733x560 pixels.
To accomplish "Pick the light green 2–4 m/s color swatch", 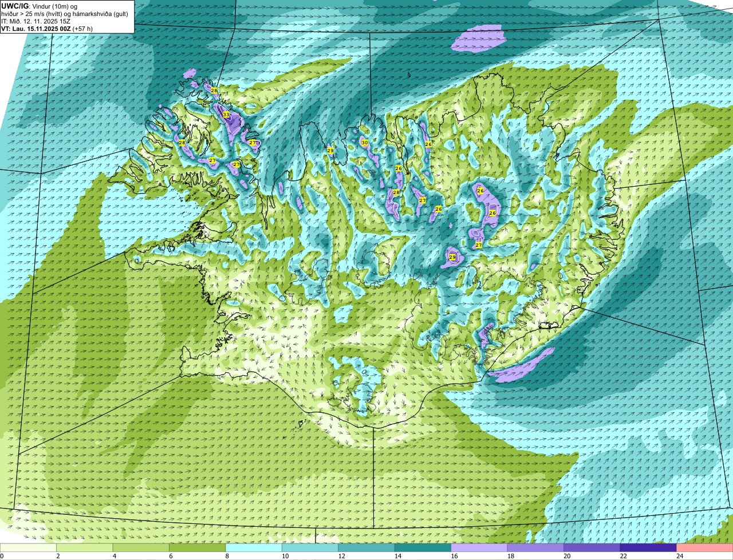I will [85, 547].
